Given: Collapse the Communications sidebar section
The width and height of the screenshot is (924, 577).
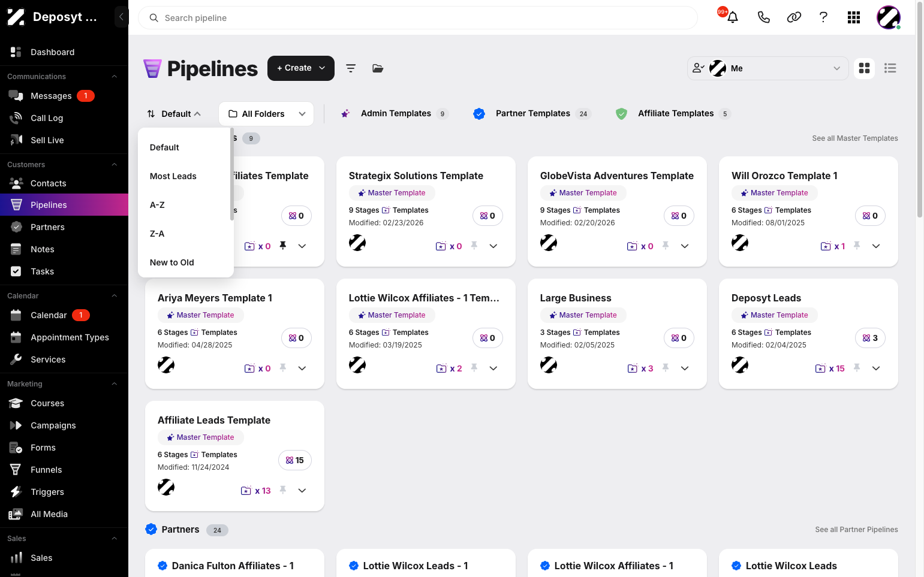Looking at the screenshot, I should (x=114, y=77).
